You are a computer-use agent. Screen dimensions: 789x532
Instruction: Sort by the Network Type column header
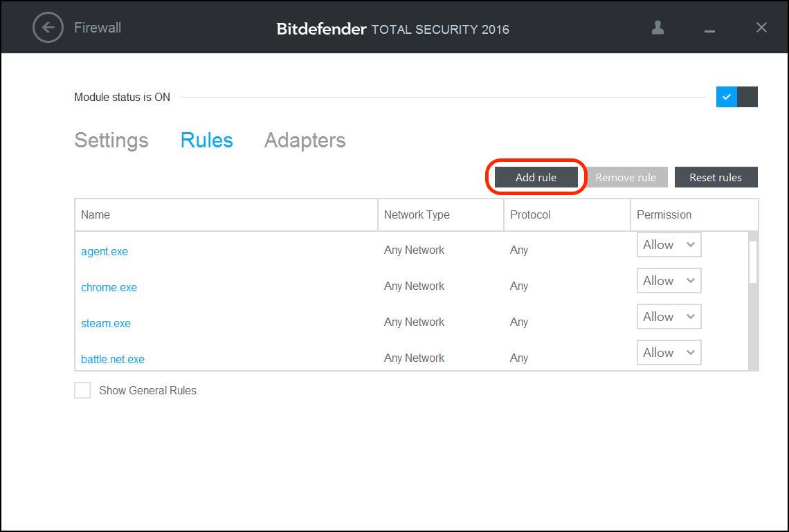pyautogui.click(x=440, y=214)
